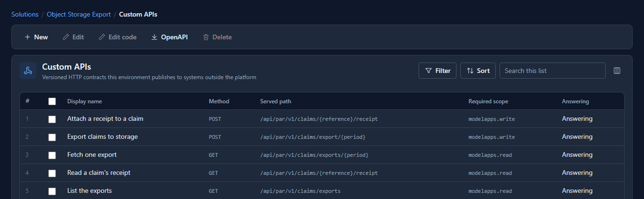Screen dimensions: 644x199
Task: Click the Delete command
Action: [x=217, y=37]
